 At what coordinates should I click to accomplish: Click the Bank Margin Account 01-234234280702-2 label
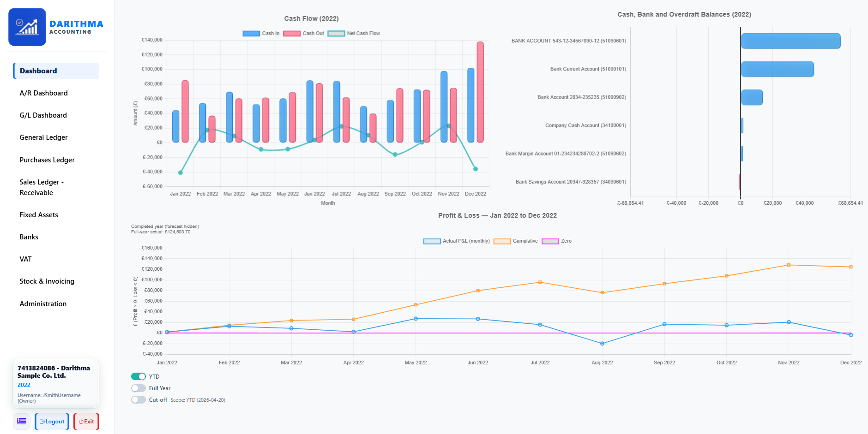tap(566, 154)
